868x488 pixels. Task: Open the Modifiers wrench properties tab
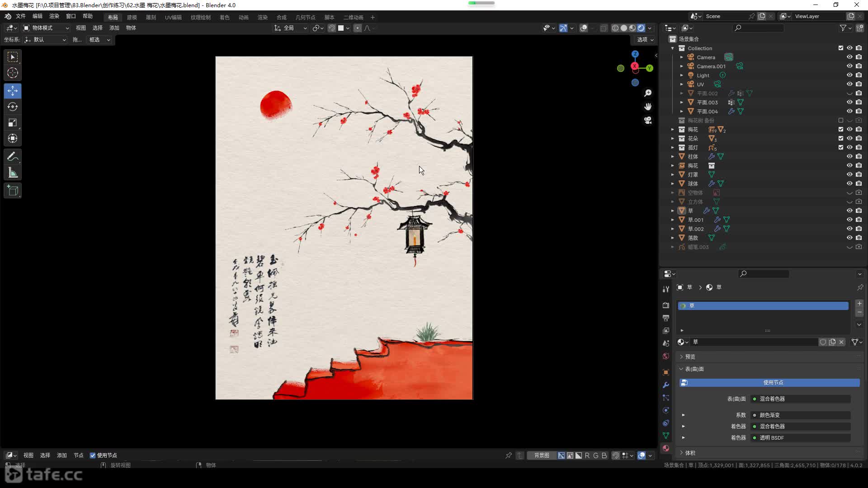coord(666,385)
